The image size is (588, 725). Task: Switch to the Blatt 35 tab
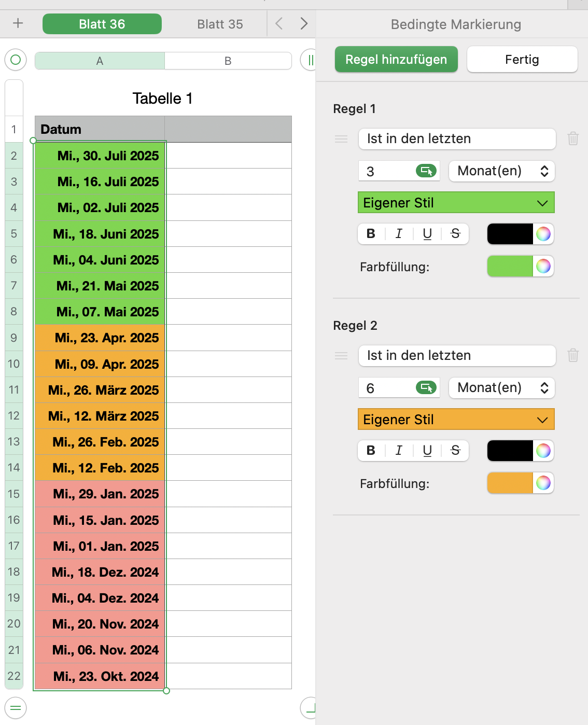pyautogui.click(x=220, y=24)
